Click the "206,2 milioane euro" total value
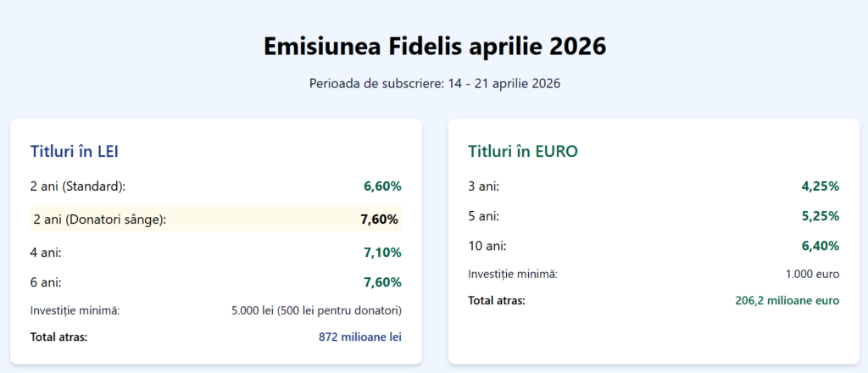868x373 pixels. pyautogui.click(x=787, y=300)
